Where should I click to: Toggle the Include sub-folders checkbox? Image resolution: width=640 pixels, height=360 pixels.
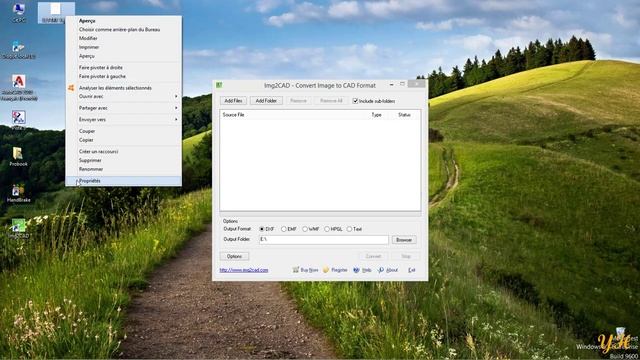(x=355, y=101)
